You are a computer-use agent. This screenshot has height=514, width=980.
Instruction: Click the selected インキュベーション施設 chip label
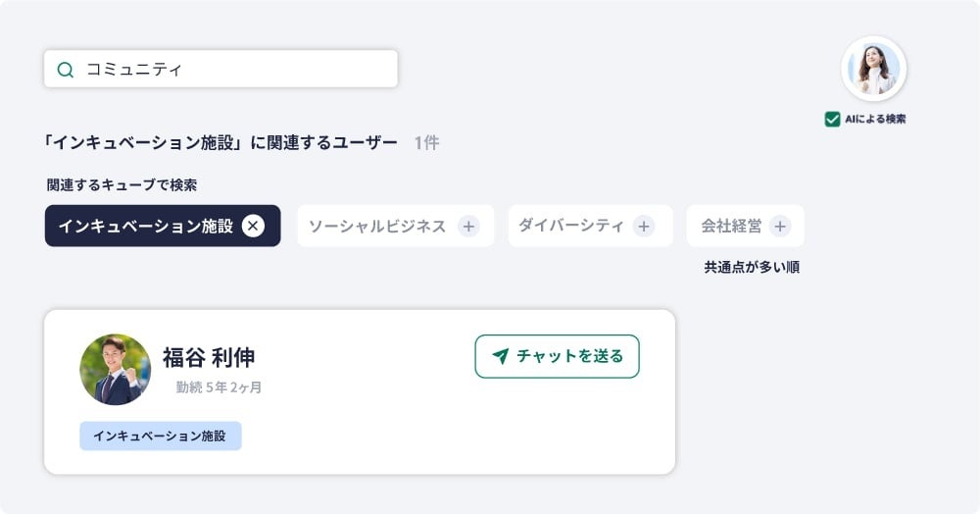click(145, 227)
